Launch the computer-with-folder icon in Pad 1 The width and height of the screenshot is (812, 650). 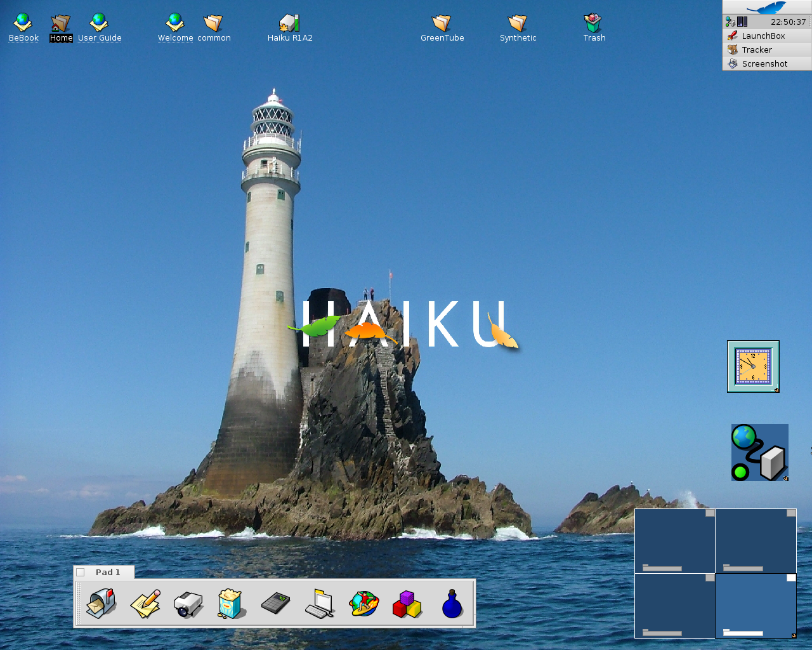point(320,604)
